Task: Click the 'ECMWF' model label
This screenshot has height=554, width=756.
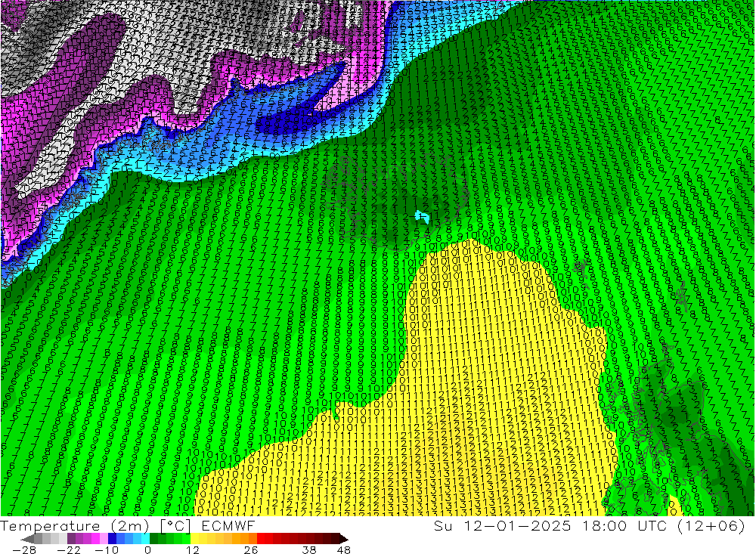Action: point(228,526)
